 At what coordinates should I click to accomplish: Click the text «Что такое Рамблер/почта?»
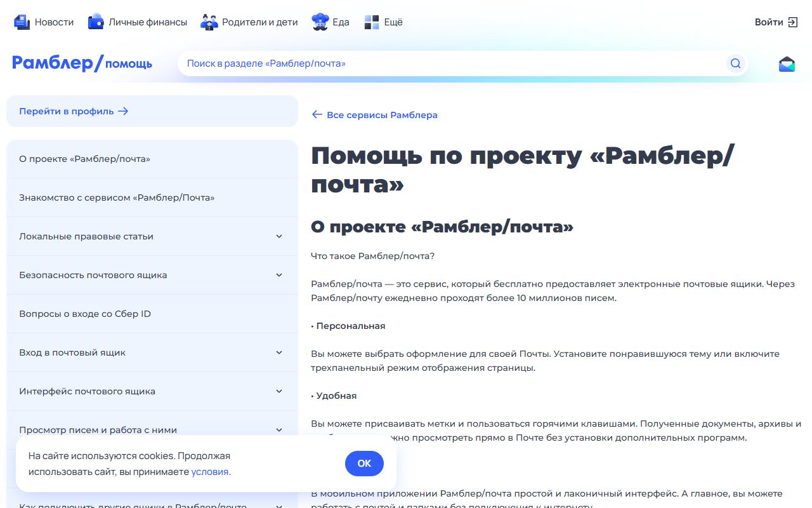pyautogui.click(x=372, y=256)
